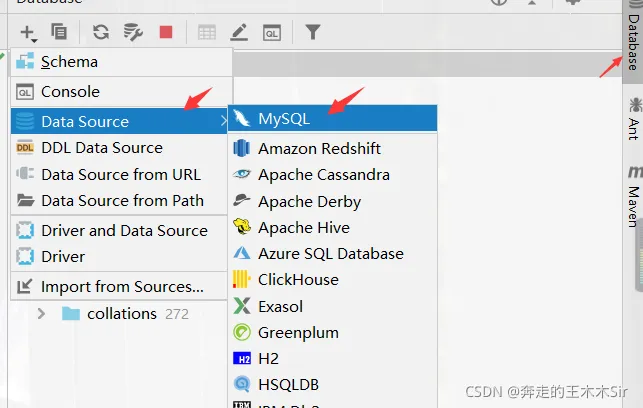Pick H2 data source
This screenshot has height=408, width=643.
333,359
